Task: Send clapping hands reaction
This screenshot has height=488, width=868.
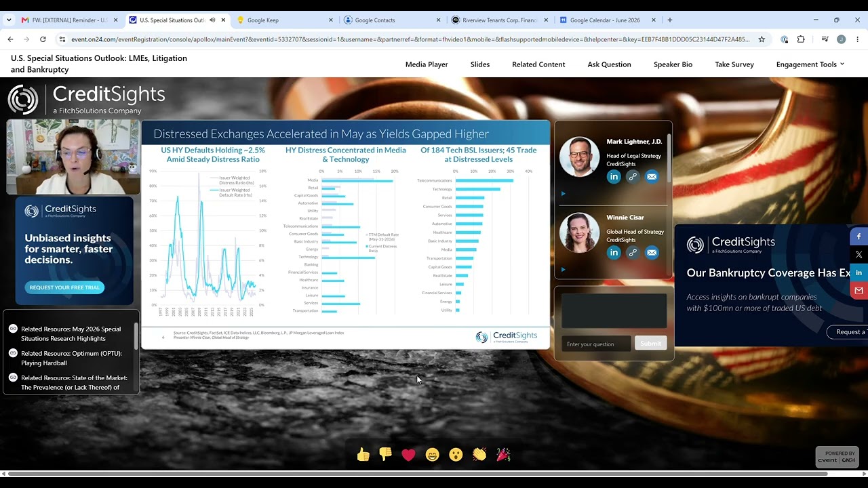Action: tap(479, 455)
